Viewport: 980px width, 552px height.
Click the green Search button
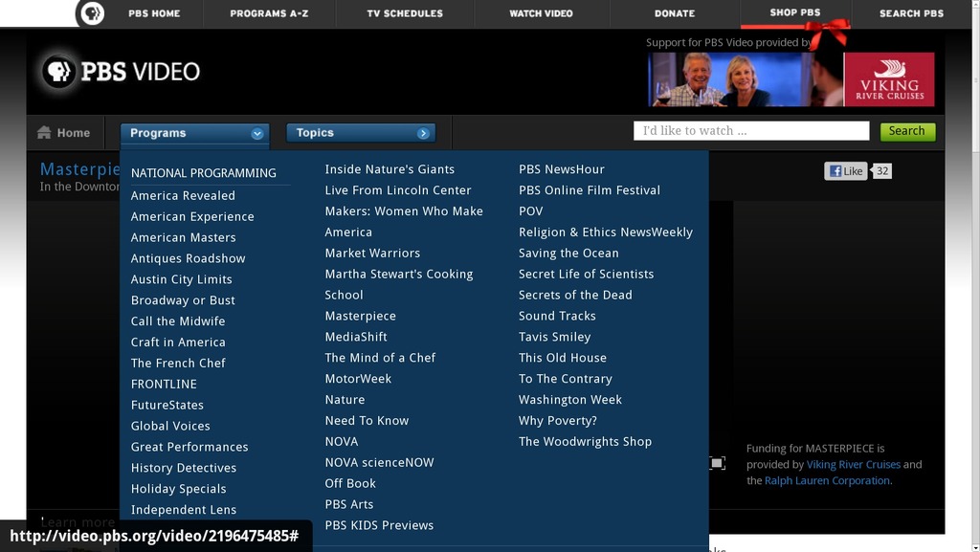[x=907, y=131]
